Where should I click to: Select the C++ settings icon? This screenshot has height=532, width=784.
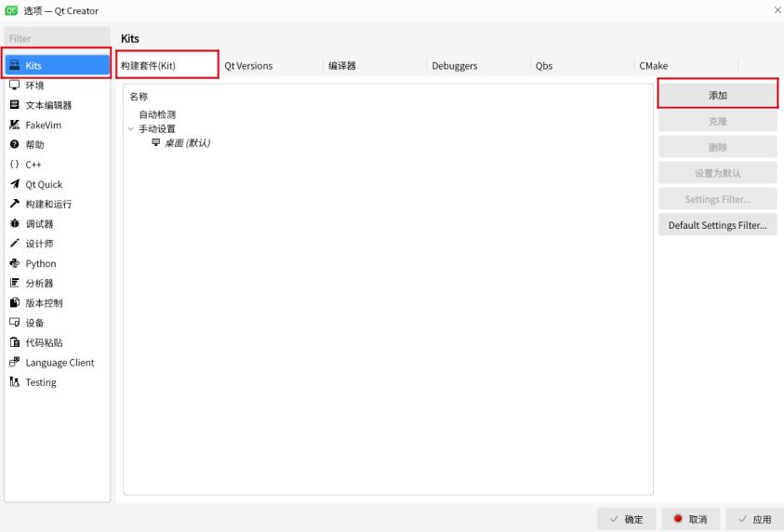[x=15, y=165]
